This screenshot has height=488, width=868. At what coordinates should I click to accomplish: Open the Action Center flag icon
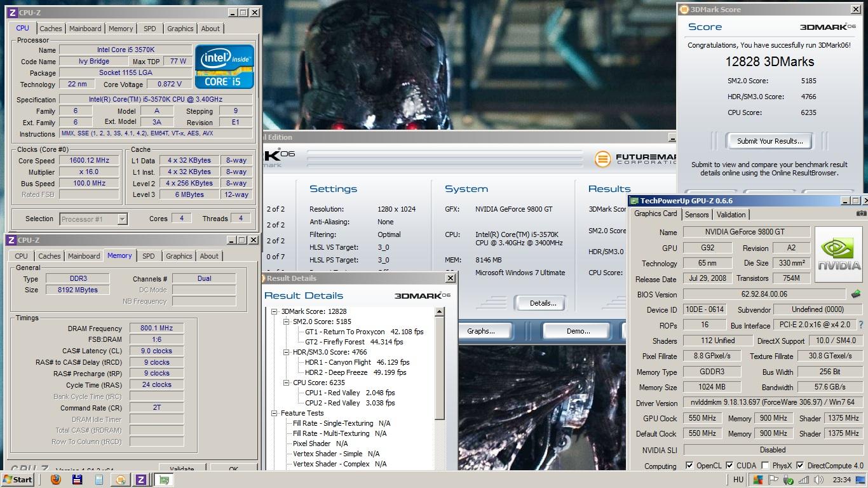773,480
